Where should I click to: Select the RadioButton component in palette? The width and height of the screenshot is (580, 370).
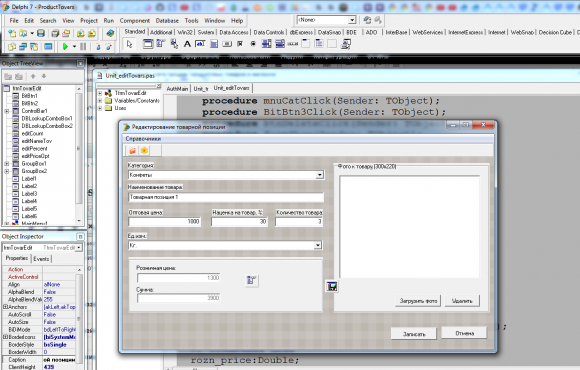tap(253, 44)
